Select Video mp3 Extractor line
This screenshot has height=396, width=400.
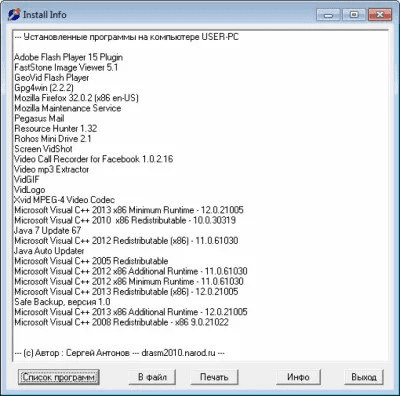(52, 169)
